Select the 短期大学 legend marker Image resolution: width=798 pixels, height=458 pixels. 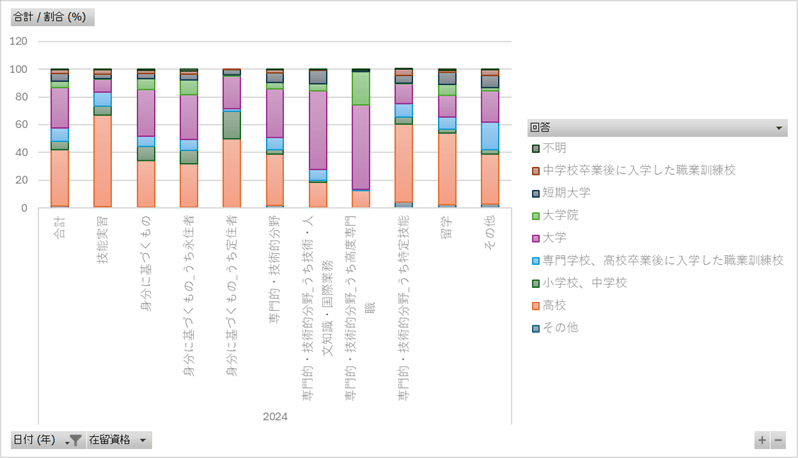pos(535,193)
